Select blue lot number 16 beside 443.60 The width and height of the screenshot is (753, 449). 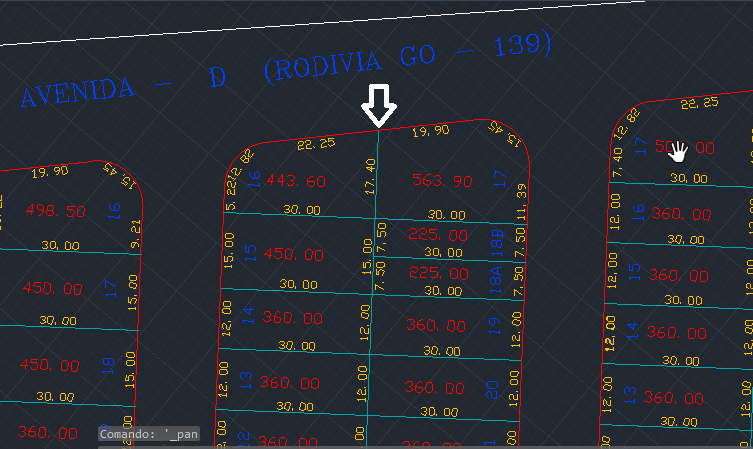point(254,179)
